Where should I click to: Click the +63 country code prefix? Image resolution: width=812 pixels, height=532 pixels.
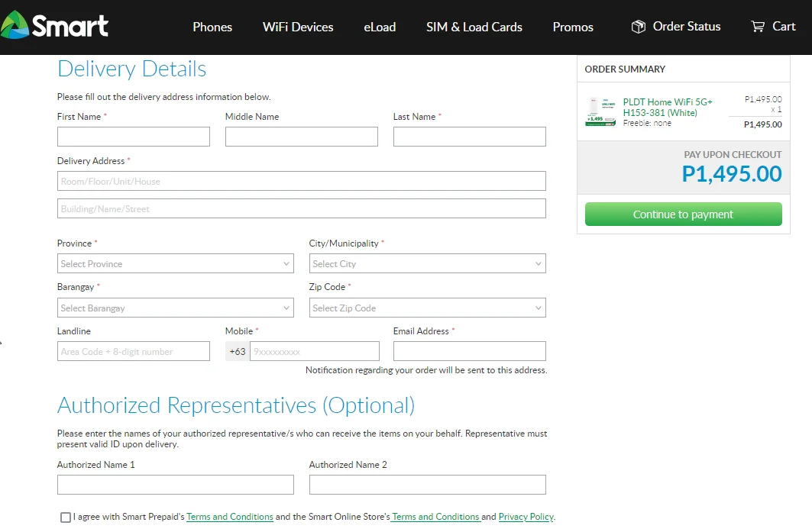click(237, 351)
